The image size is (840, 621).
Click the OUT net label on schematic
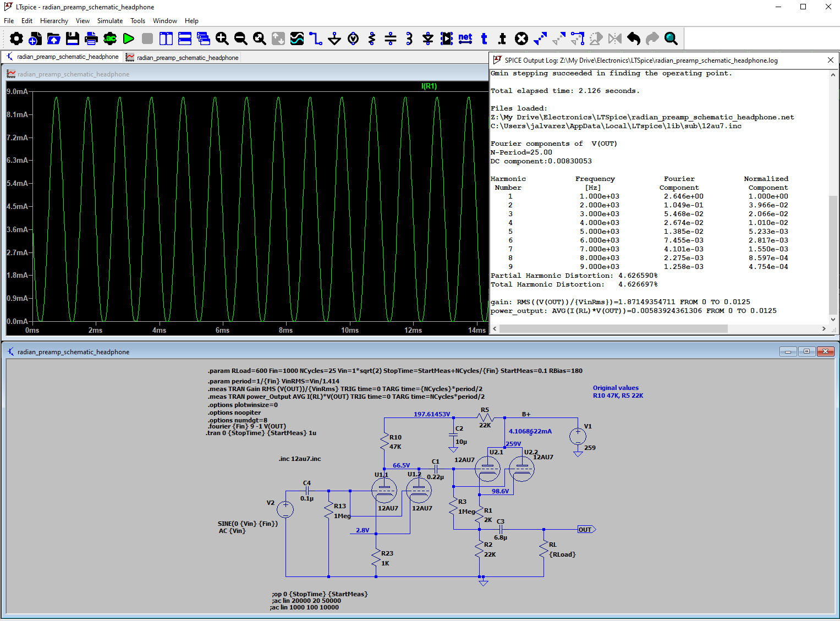coord(586,530)
